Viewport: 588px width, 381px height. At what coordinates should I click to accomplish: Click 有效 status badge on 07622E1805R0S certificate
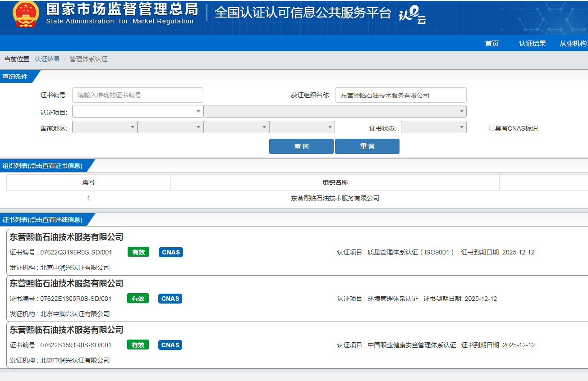coord(138,299)
